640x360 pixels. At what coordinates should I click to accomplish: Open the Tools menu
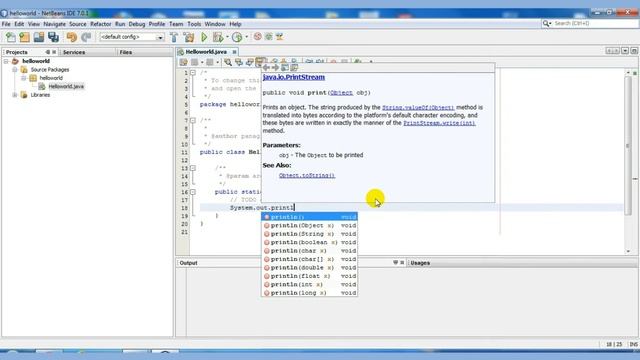click(194, 24)
